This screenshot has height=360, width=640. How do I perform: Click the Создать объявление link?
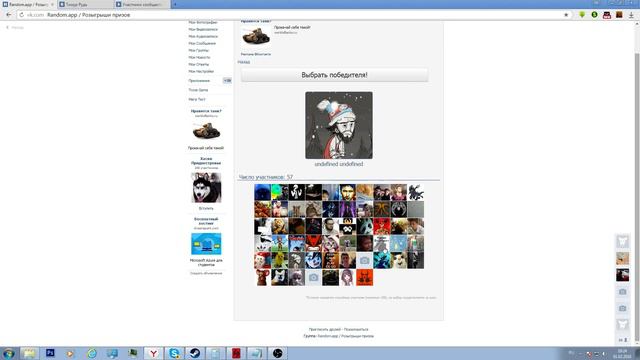click(206, 273)
